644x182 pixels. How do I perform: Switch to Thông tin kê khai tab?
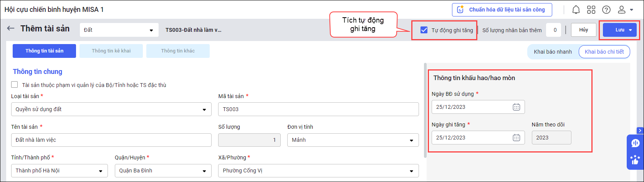click(x=111, y=51)
